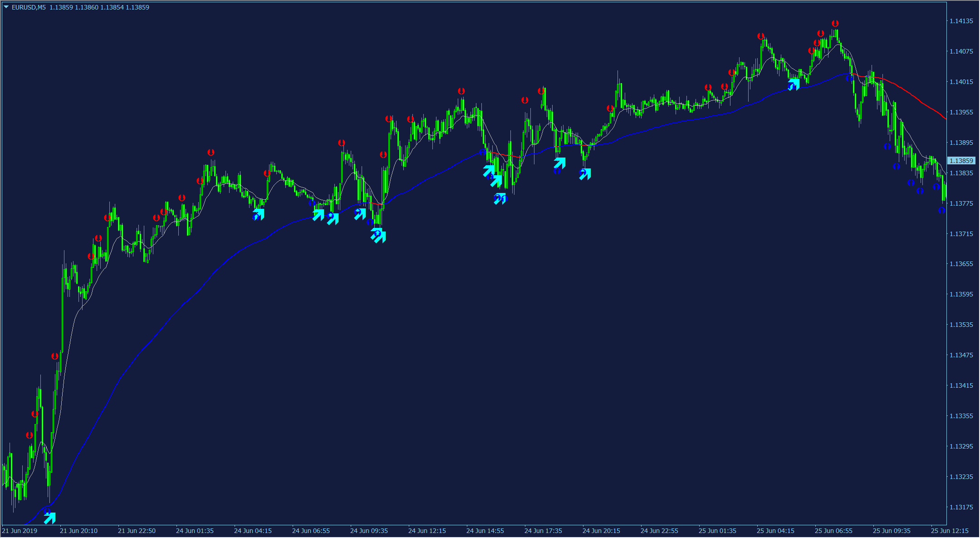This screenshot has width=980, height=538.
Task: Click time axis label 24 Jun 01:35
Action: [195, 531]
